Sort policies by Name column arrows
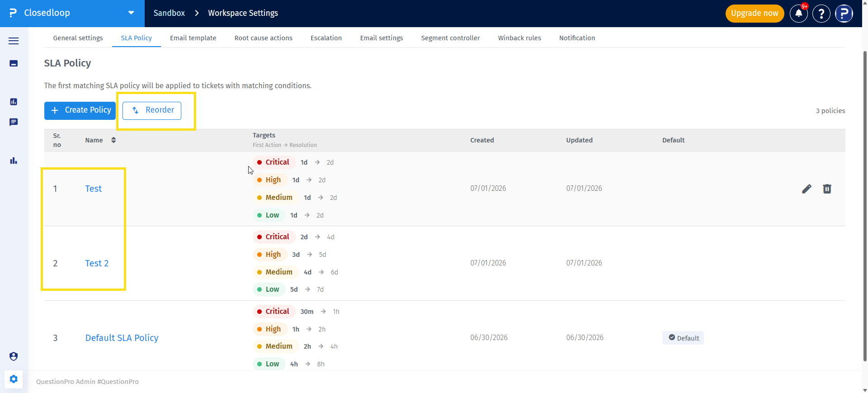Image resolution: width=868 pixels, height=393 pixels. (113, 140)
